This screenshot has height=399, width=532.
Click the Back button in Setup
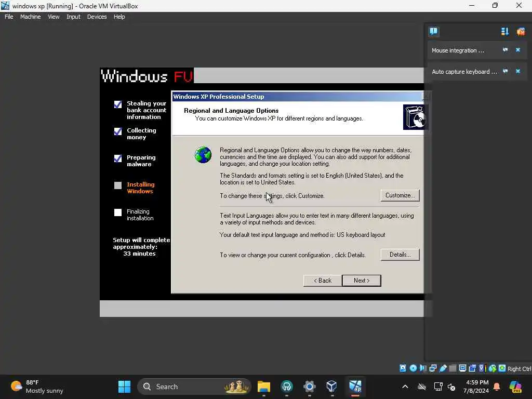coord(322,281)
